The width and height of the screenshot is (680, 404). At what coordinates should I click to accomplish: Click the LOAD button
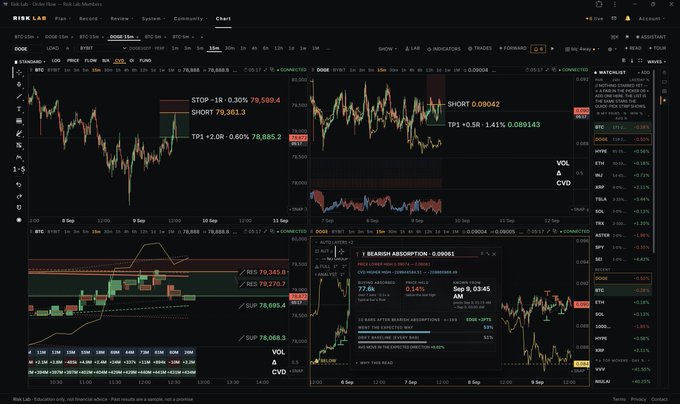52,48
